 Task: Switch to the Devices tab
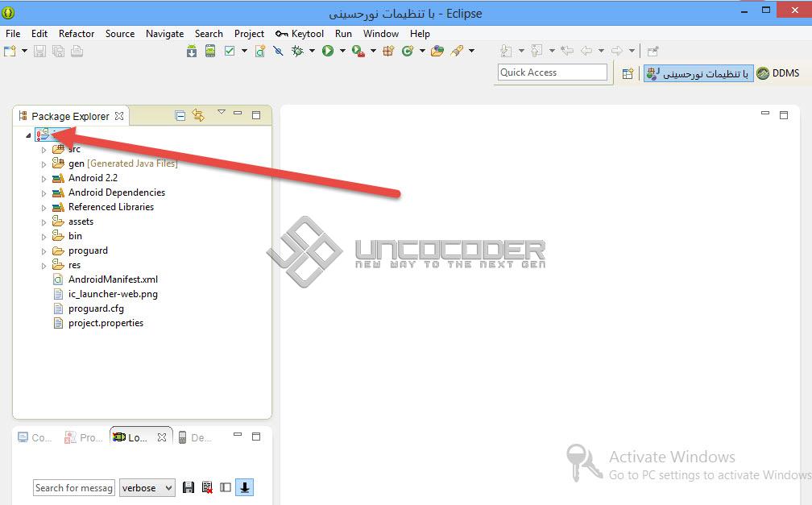[x=195, y=437]
